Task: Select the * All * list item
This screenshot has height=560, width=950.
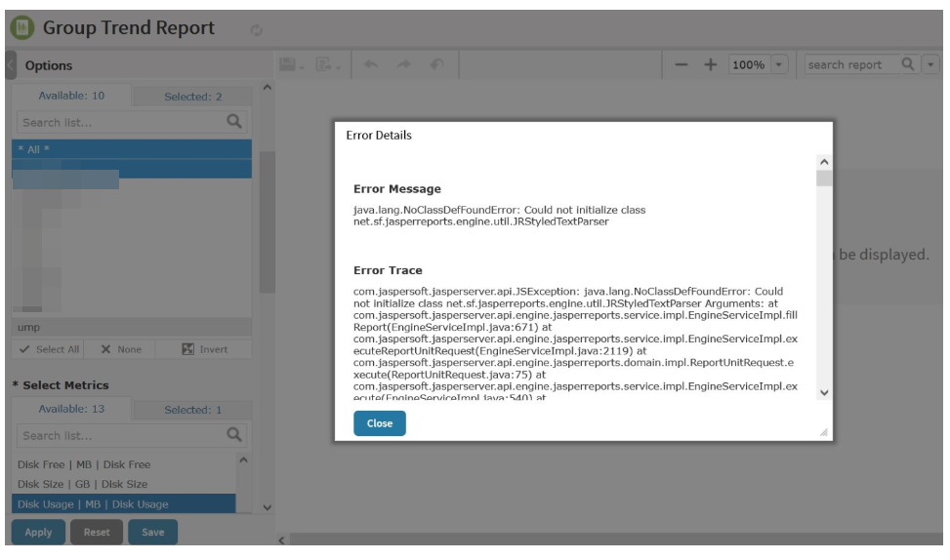Action: click(x=132, y=149)
